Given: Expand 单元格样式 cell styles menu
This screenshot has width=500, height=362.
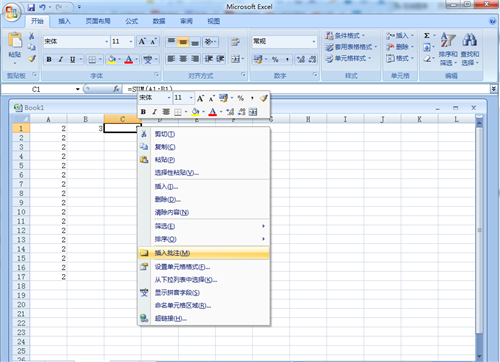Looking at the screenshot, I should click(x=348, y=58).
